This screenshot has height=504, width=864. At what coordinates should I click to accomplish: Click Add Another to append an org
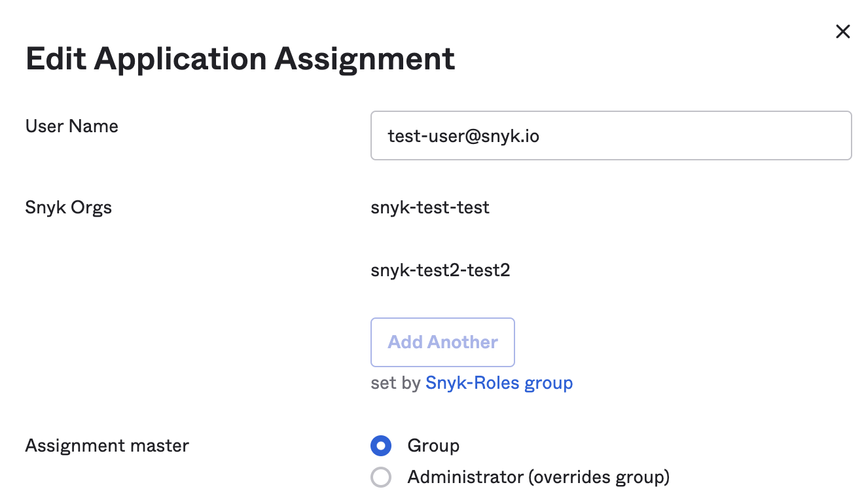pyautogui.click(x=442, y=342)
